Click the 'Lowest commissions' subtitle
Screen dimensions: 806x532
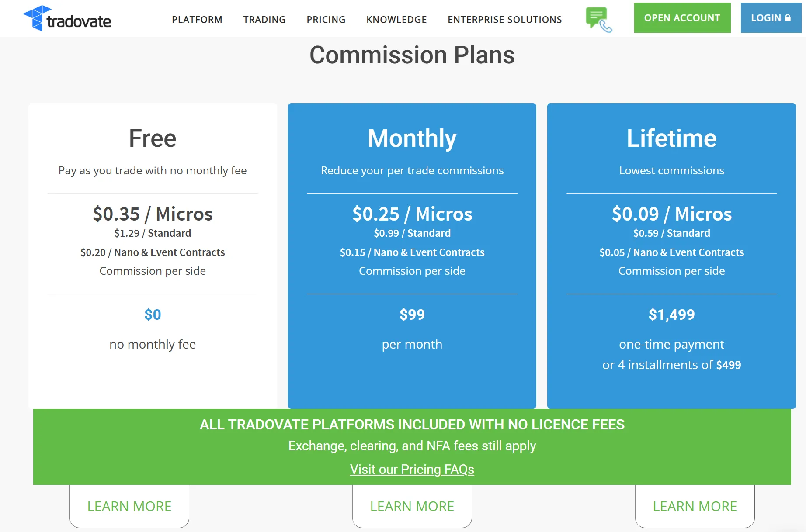click(x=672, y=170)
